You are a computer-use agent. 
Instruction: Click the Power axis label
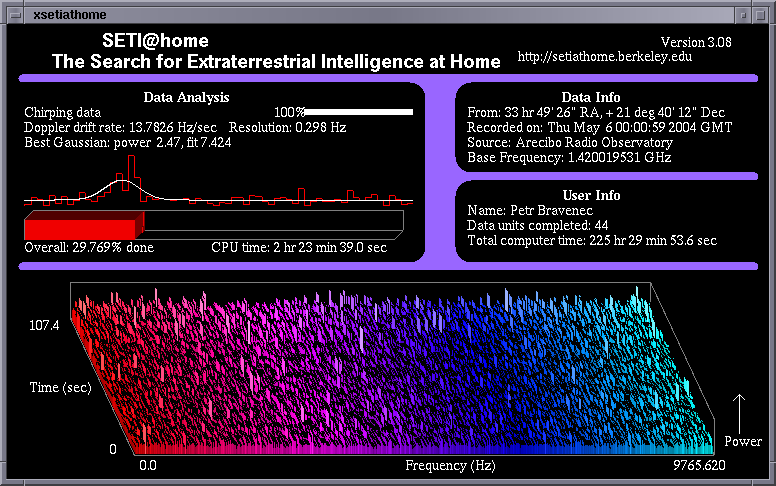click(743, 441)
